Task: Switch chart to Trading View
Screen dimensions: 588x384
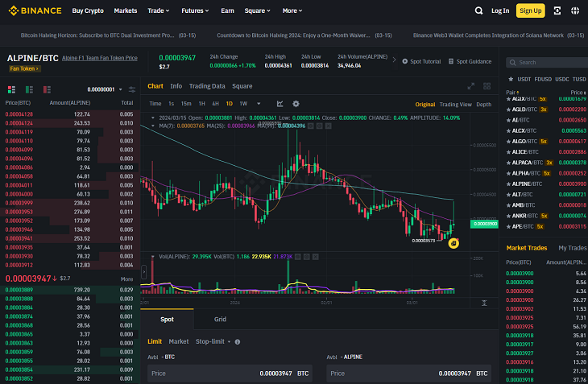Action: pos(455,105)
